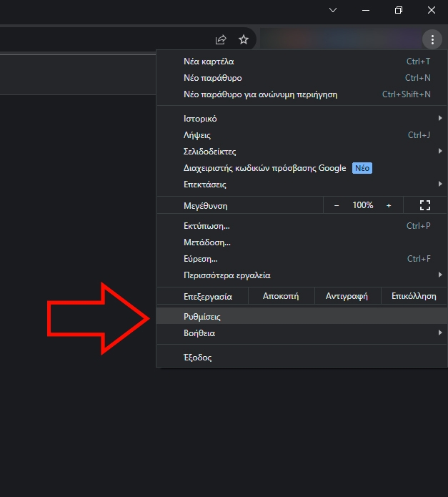Click the plus icon to zoom in
This screenshot has height=497, width=448.
tap(389, 205)
